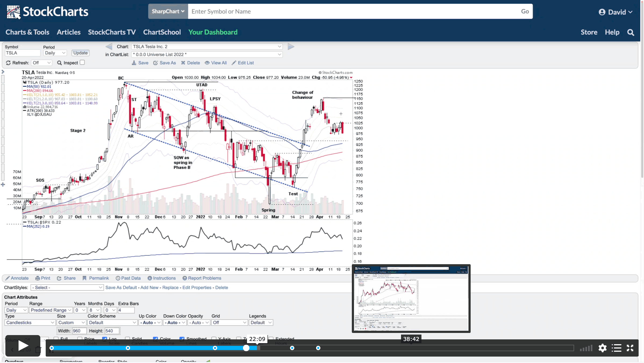This screenshot has width=644, height=363.
Task: Toggle Extended Hours checkbox
Action: [x=271, y=339]
